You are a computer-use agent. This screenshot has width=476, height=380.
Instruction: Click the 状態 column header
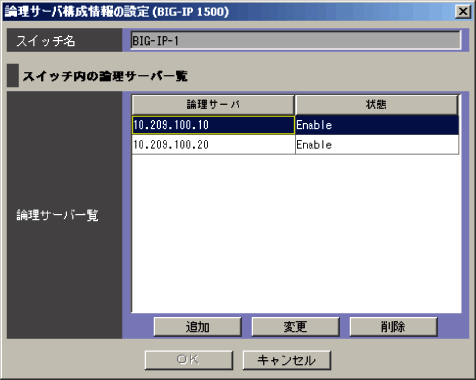(376, 105)
